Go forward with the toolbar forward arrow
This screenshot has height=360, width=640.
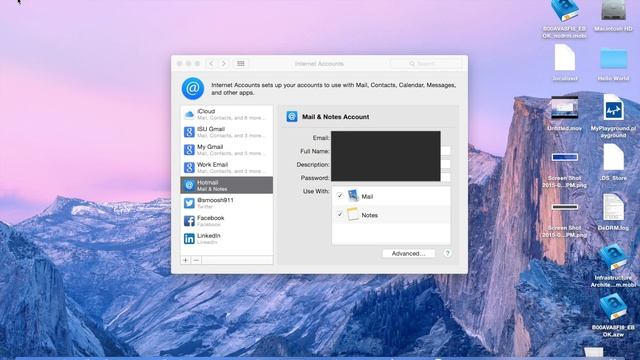click(223, 64)
